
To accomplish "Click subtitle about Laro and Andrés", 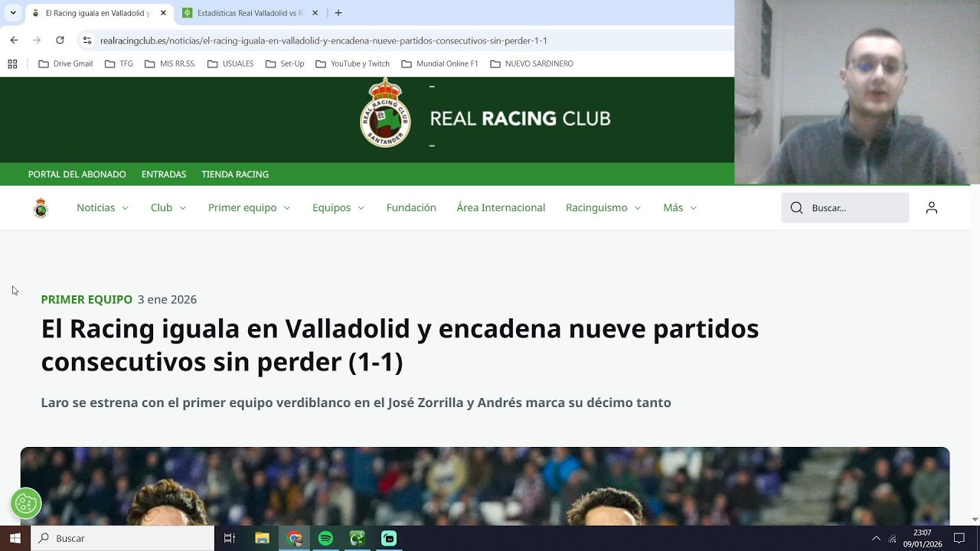I will pos(356,403).
